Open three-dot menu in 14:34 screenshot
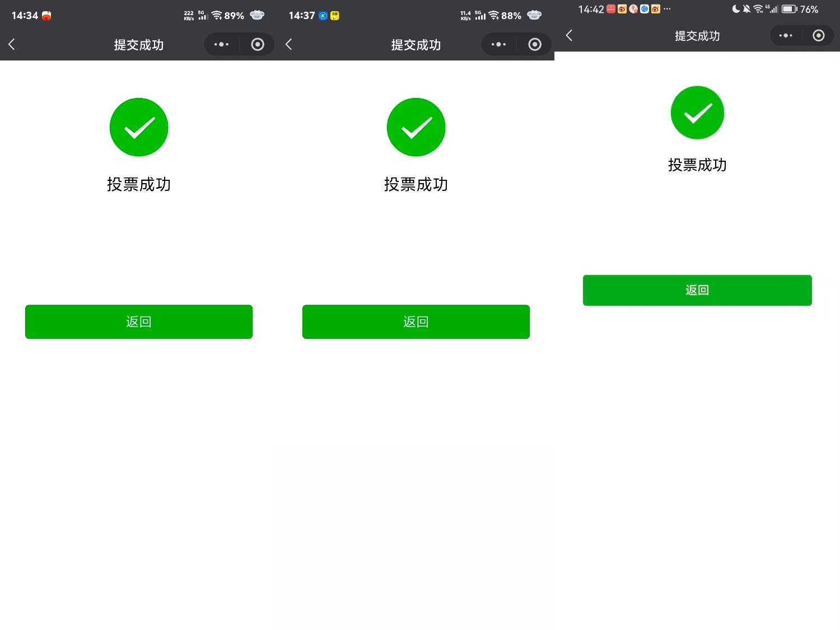Viewport: 840px width, 630px height. click(221, 44)
